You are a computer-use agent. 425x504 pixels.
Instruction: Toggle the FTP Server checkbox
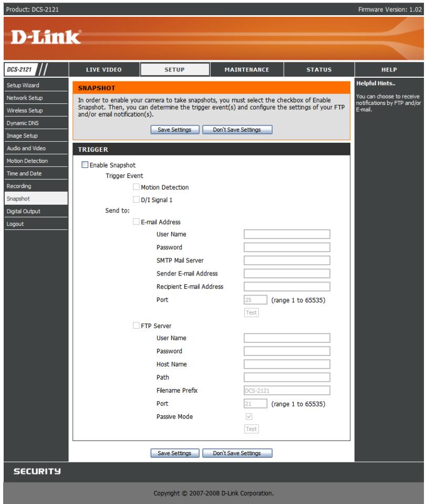[136, 325]
